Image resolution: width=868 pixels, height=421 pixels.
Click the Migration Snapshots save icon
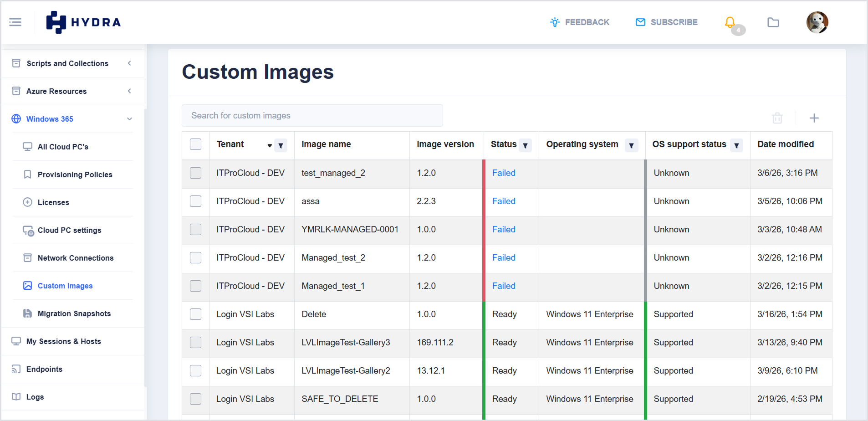(x=27, y=313)
